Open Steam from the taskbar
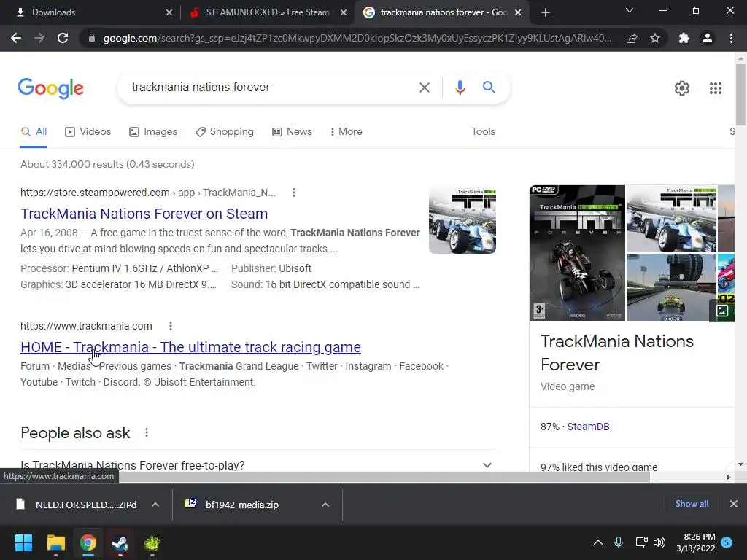 pyautogui.click(x=120, y=542)
